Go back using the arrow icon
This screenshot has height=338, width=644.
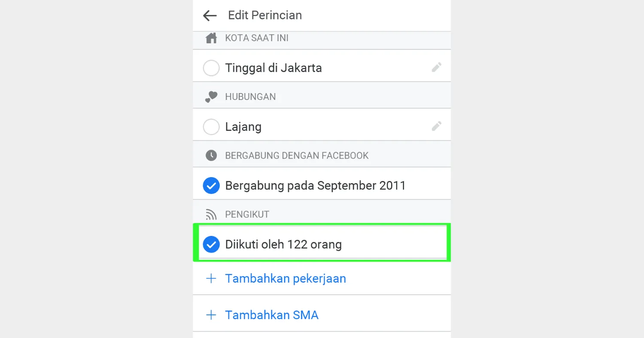tap(210, 16)
